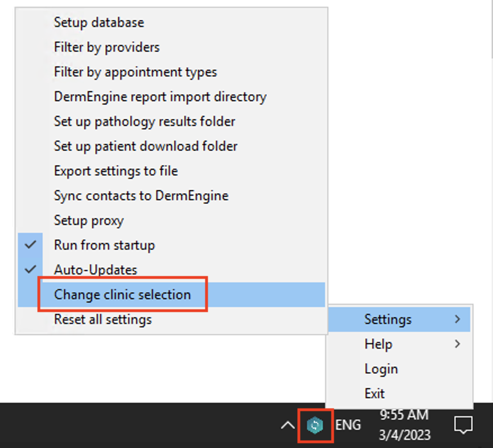Choose DermEngine report import directory
Viewport: 493px width, 448px height.
160,97
